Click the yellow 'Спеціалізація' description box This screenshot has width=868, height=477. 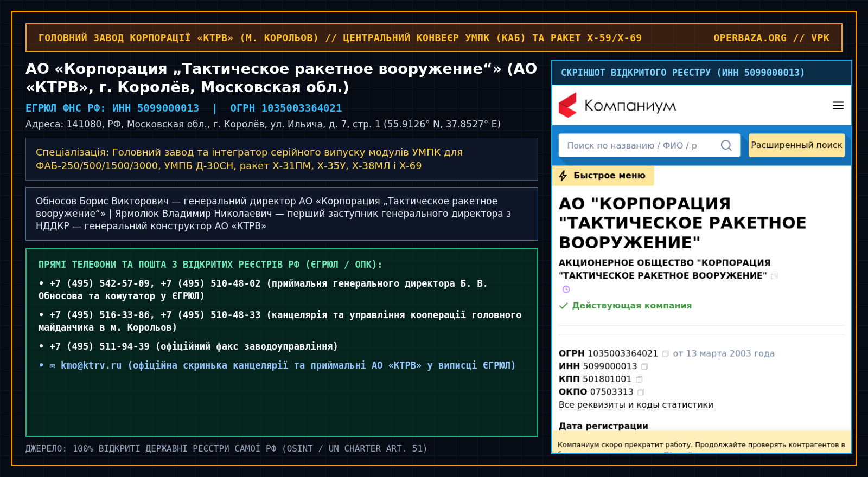coord(282,159)
